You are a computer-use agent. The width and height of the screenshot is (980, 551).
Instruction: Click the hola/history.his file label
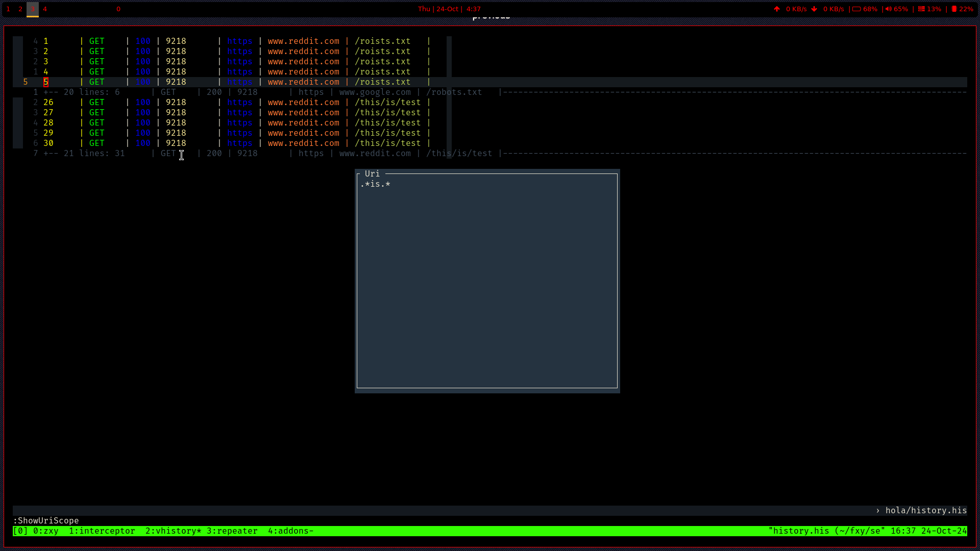click(925, 511)
